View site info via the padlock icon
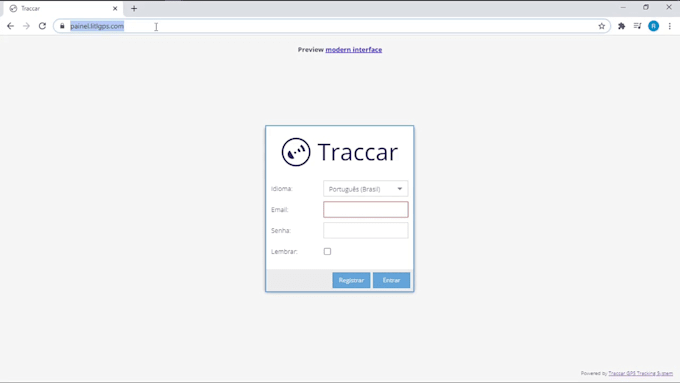The height and width of the screenshot is (383, 680). click(62, 26)
